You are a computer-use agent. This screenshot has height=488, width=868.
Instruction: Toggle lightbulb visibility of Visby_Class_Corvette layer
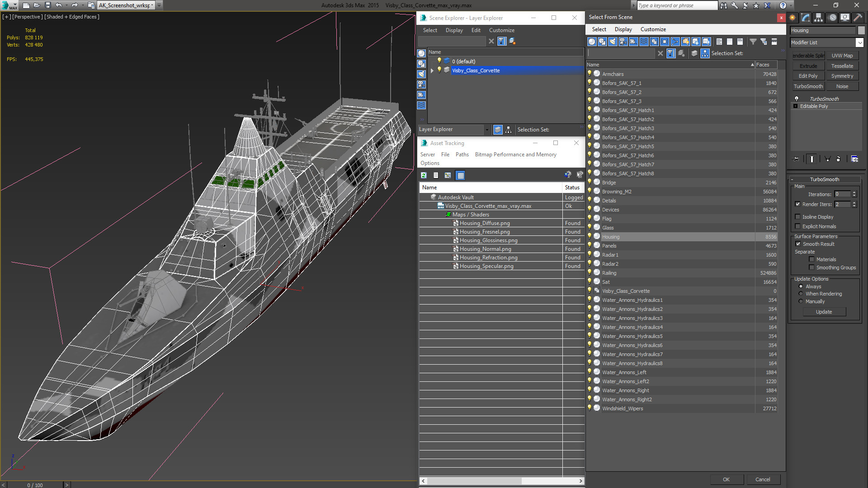pos(439,70)
